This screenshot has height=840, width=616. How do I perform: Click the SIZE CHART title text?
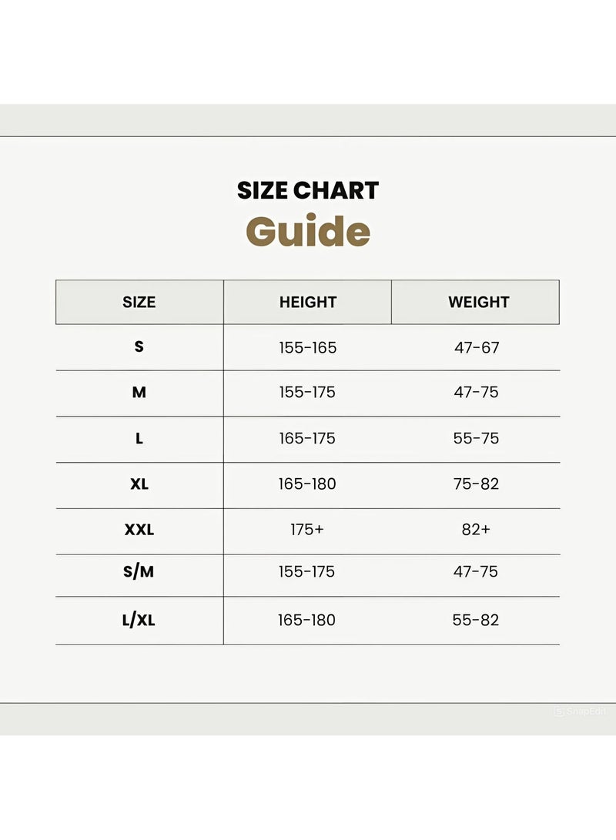308,190
